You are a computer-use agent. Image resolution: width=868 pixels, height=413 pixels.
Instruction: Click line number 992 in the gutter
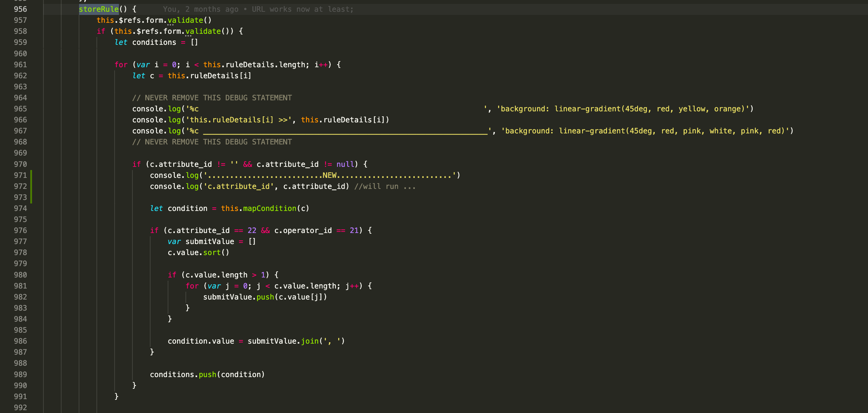[x=20, y=408]
